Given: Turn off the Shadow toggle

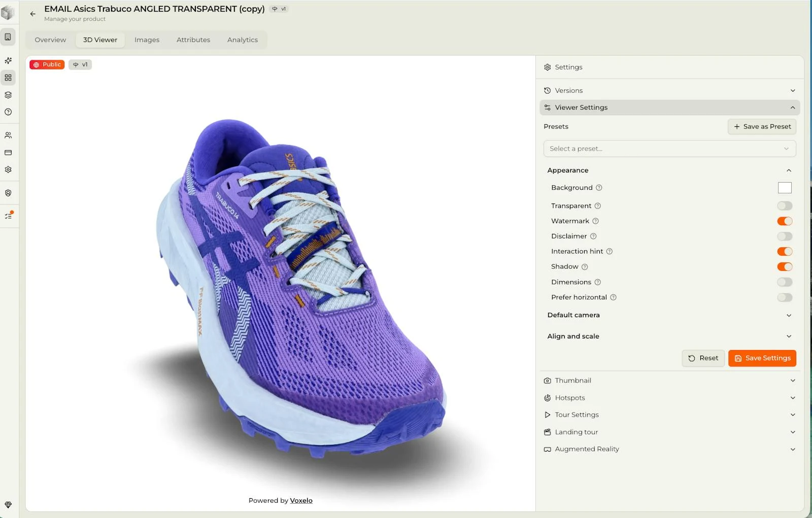Looking at the screenshot, I should 785,267.
